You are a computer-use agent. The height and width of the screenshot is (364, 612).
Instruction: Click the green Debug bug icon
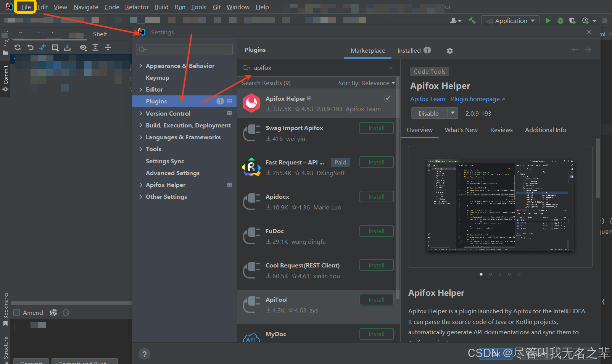click(560, 21)
